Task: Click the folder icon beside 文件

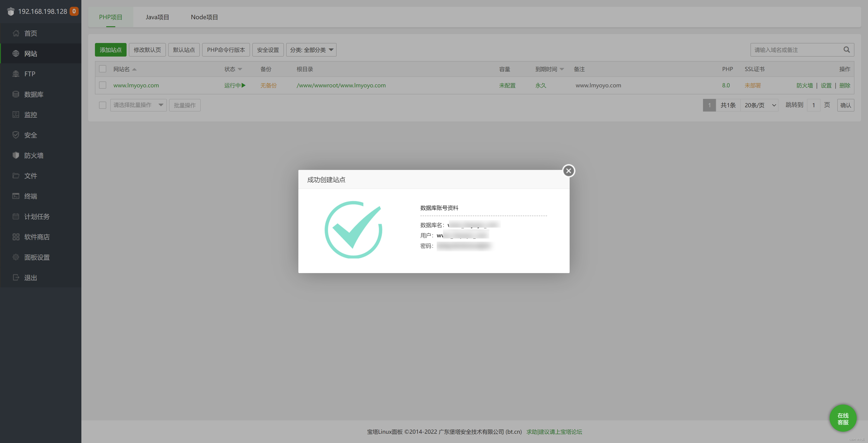Action: click(16, 175)
